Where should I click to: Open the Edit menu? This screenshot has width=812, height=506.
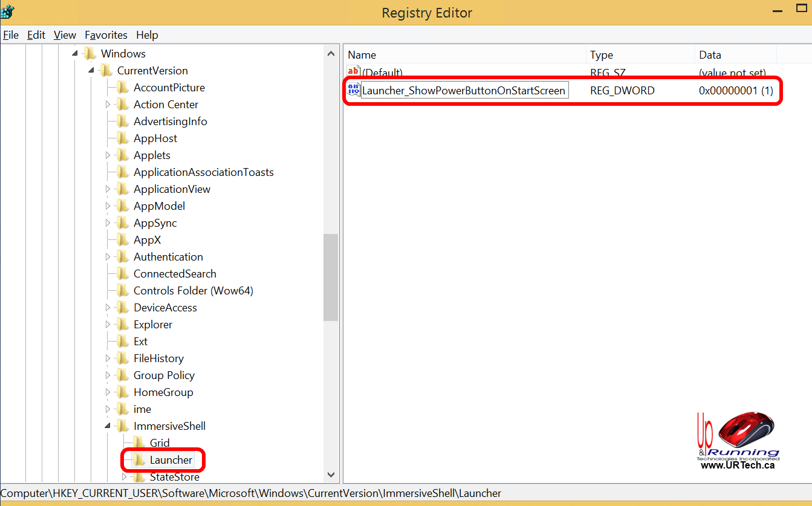[36, 35]
